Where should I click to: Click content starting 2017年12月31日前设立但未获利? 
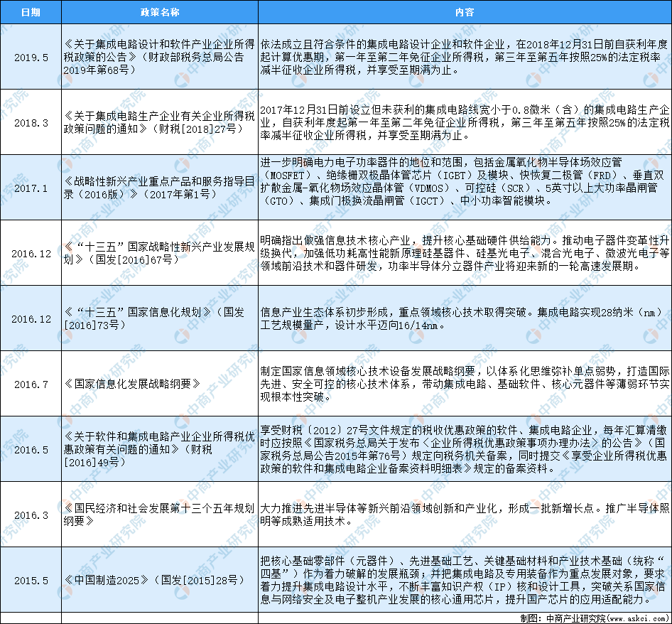click(465, 123)
